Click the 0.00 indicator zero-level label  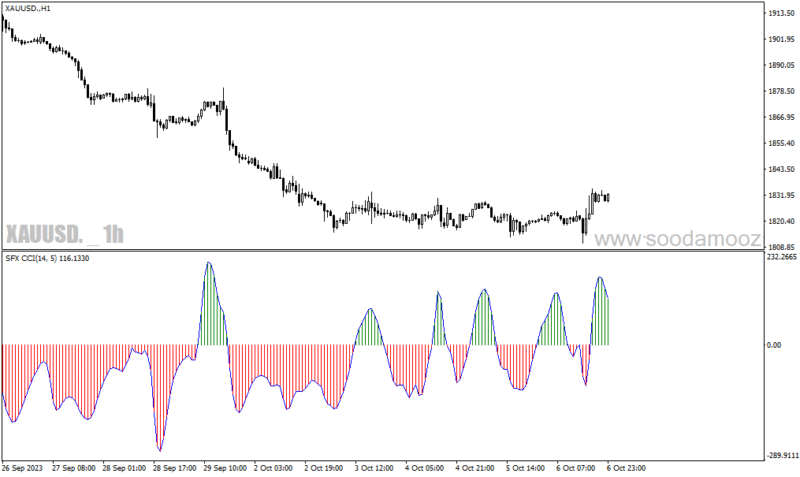[x=774, y=345]
